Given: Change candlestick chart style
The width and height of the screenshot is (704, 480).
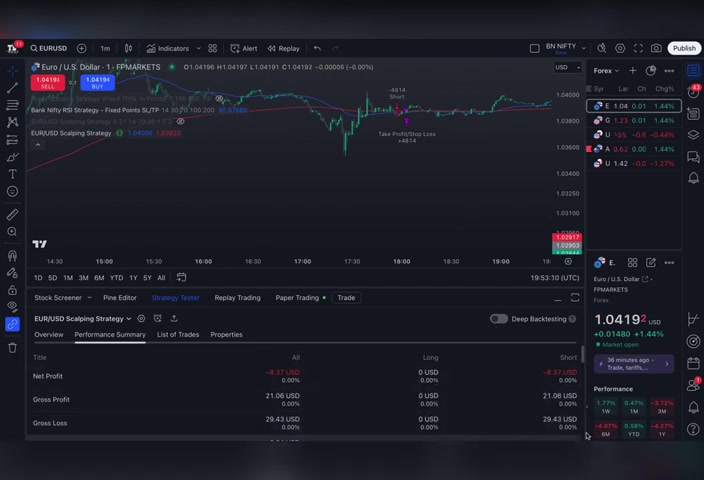Looking at the screenshot, I should click(128, 48).
